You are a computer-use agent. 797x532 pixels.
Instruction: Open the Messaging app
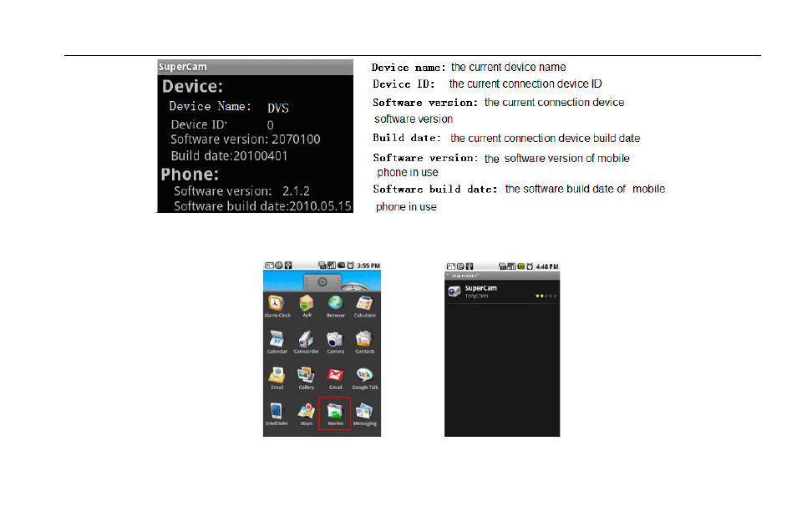tap(365, 414)
